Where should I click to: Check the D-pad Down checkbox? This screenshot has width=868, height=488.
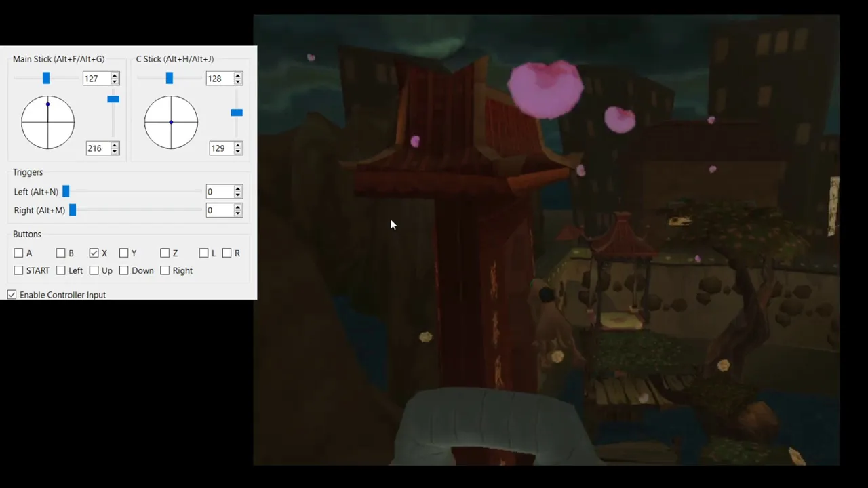[123, 270]
